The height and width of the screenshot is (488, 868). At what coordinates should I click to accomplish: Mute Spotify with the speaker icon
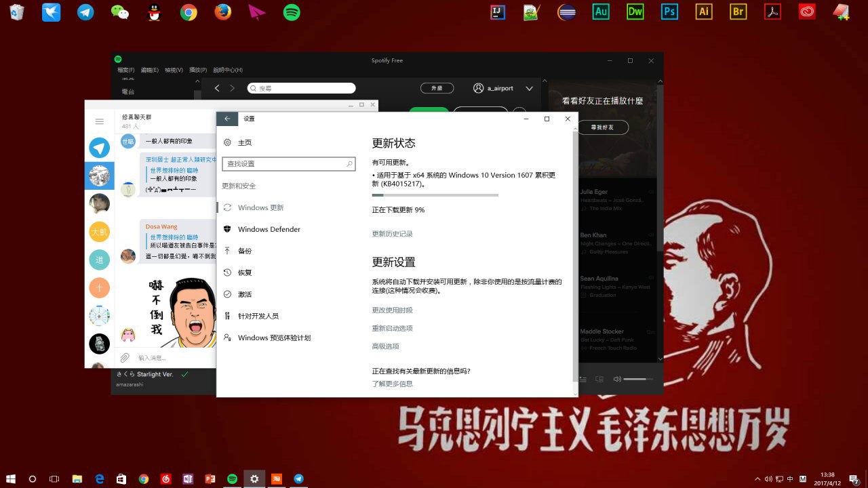[617, 379]
